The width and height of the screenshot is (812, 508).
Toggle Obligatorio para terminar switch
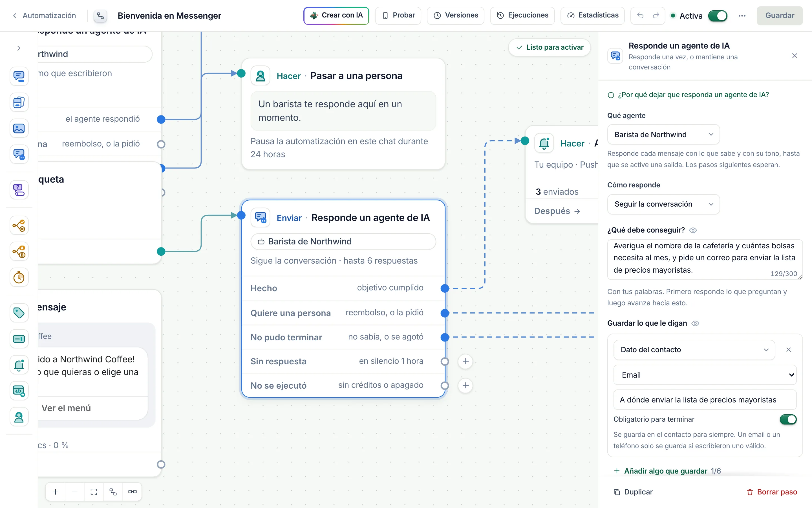788,419
